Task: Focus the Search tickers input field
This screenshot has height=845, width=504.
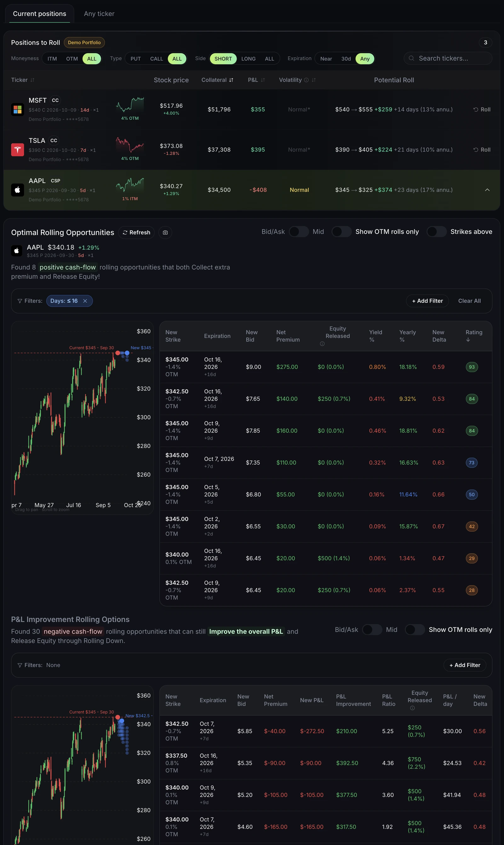Action: (448, 58)
